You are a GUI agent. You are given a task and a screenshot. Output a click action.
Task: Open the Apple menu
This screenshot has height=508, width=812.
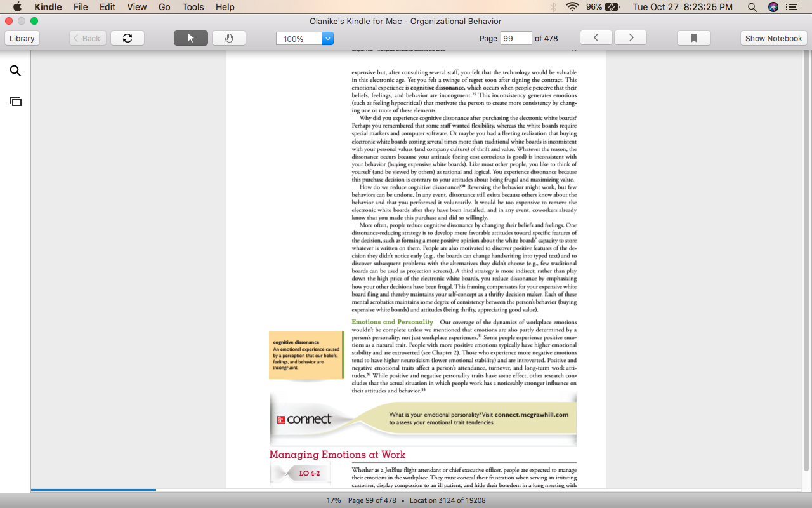click(17, 7)
